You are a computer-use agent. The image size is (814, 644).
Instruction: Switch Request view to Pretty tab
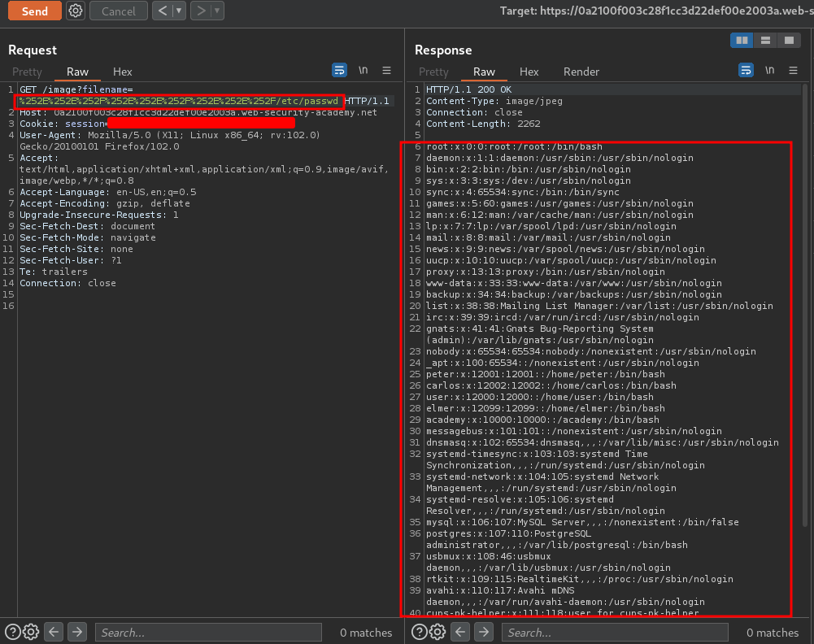tap(27, 72)
